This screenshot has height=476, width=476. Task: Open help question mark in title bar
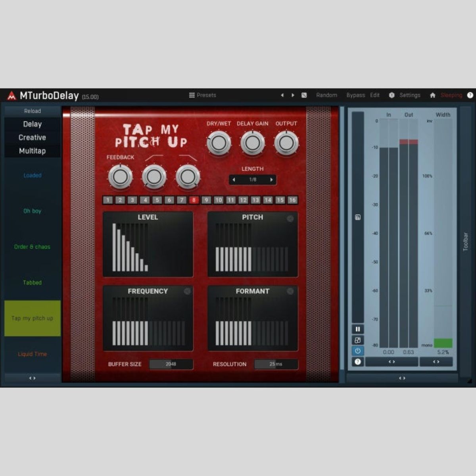point(470,95)
